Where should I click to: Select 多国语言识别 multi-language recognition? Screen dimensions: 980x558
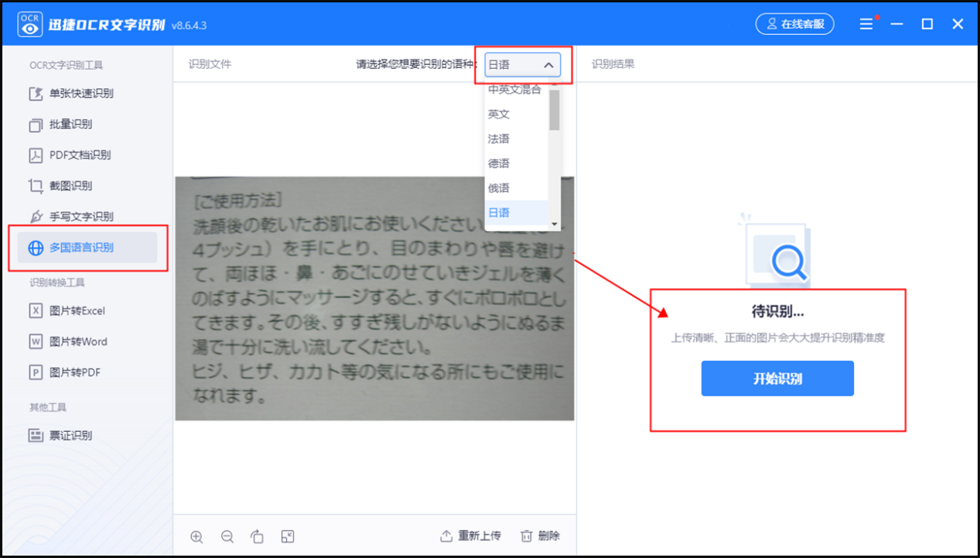pyautogui.click(x=87, y=248)
